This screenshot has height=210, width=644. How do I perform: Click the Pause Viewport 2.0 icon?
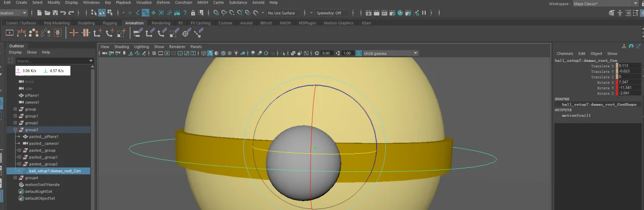(424, 13)
